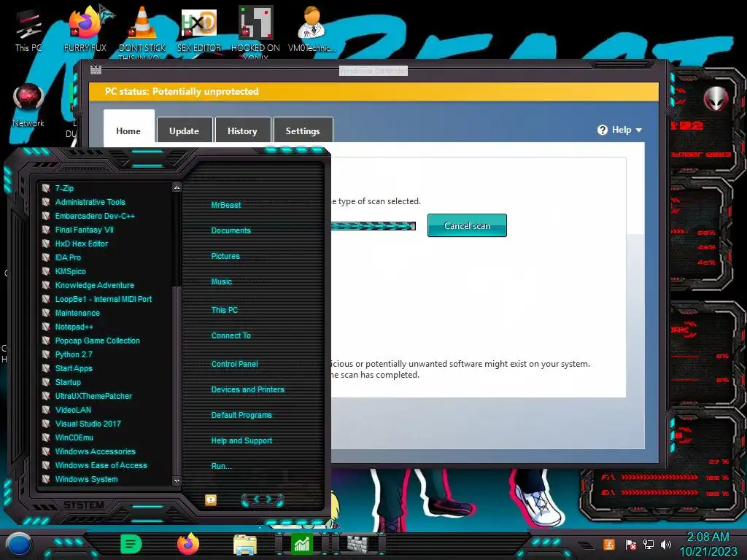Open Pictures from start menu

225,256
